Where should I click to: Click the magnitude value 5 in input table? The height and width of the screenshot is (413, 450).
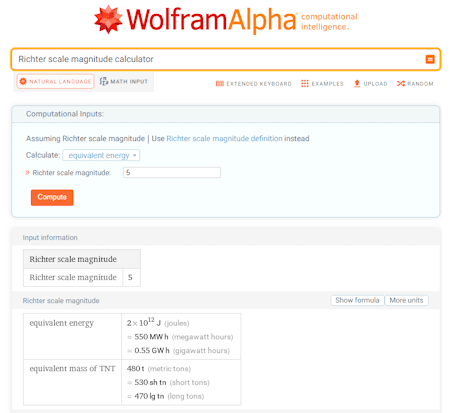click(130, 277)
